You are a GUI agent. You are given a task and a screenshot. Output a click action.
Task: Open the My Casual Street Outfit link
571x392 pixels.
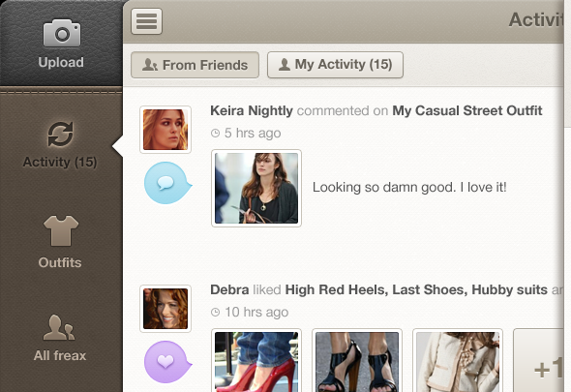click(467, 110)
